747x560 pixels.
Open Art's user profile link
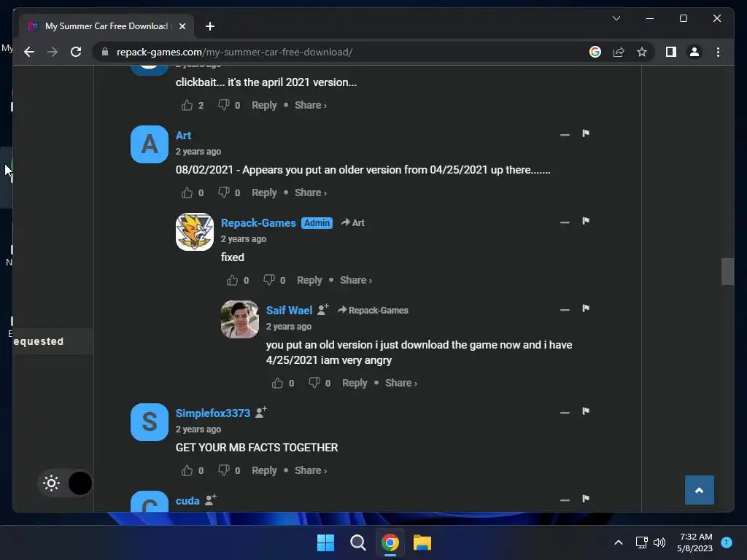(183, 135)
